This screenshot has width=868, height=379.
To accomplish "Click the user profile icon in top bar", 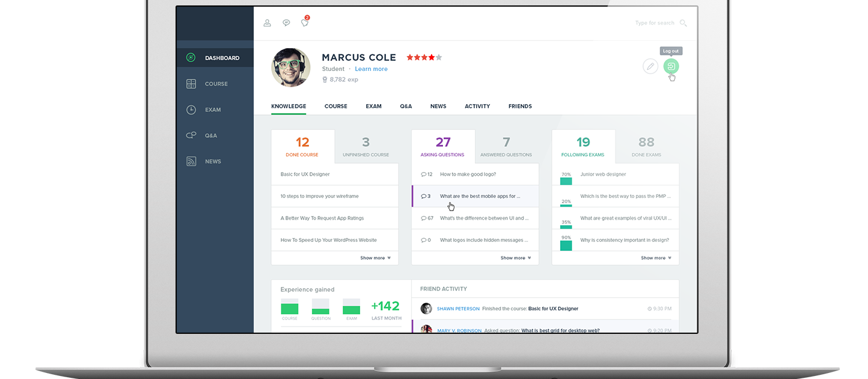I will [x=267, y=23].
